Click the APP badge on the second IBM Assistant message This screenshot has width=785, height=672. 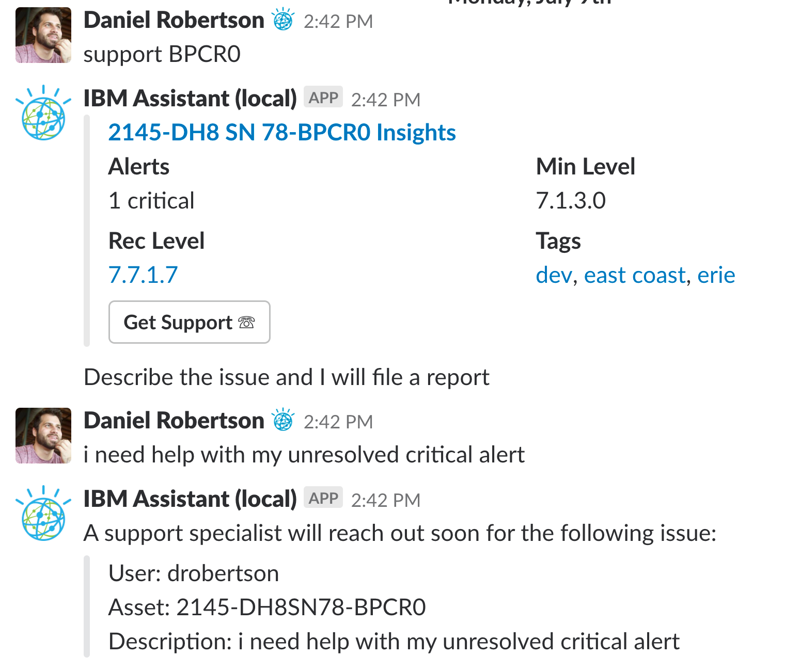323,498
